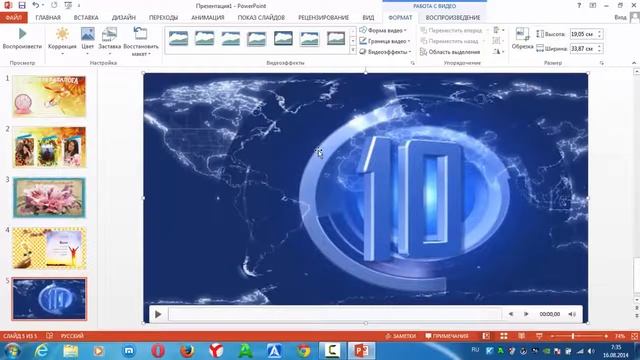Image resolution: width=640 pixels, height=360 pixels.
Task: Open the align objects dropdown
Action: pos(498,30)
